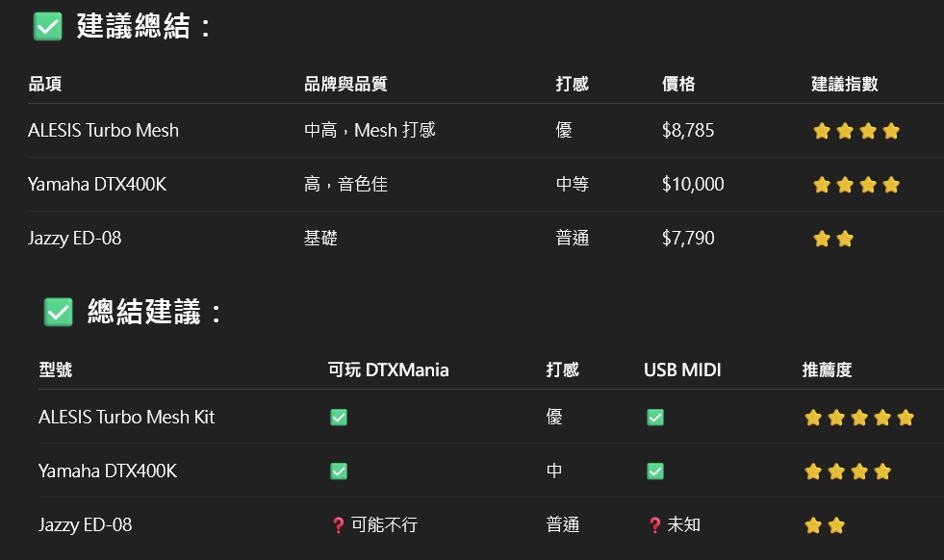Click the ALESIS Turbo Mesh Kit row label
The width and height of the screenshot is (944, 560).
coord(126,417)
